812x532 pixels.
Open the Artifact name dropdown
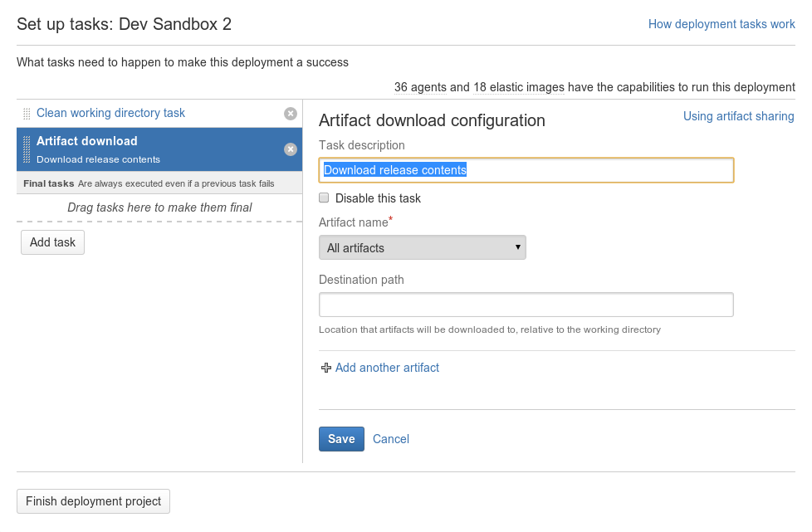click(422, 247)
